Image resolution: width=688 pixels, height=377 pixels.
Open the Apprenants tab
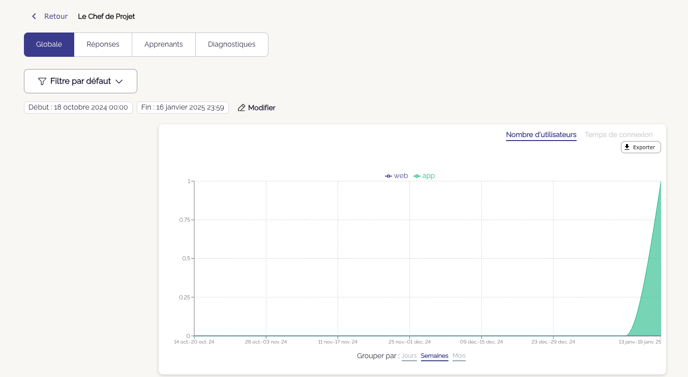tap(164, 44)
